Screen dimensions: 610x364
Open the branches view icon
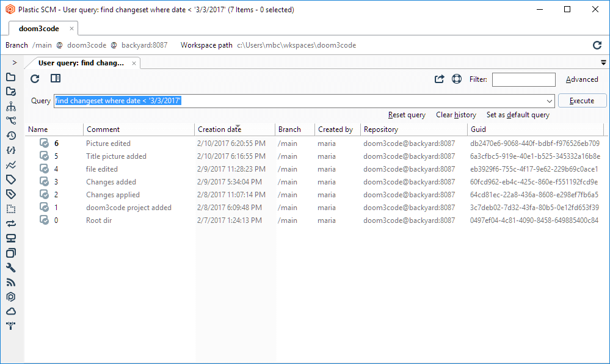(x=11, y=121)
